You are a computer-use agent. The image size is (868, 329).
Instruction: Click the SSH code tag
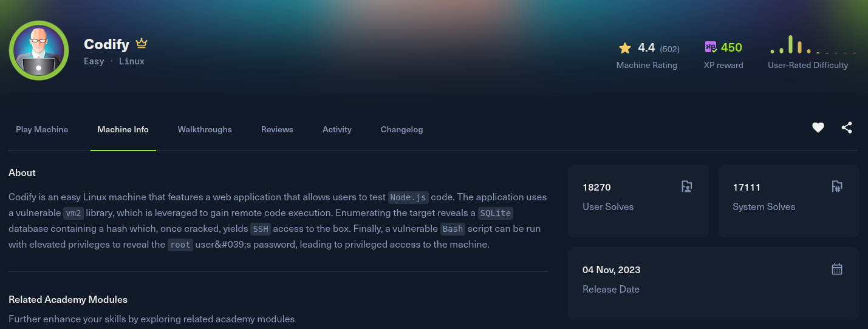pyautogui.click(x=261, y=229)
